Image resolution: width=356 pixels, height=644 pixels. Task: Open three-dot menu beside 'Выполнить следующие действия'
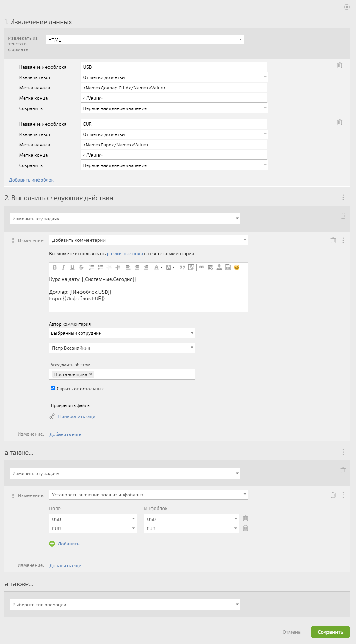click(x=343, y=198)
